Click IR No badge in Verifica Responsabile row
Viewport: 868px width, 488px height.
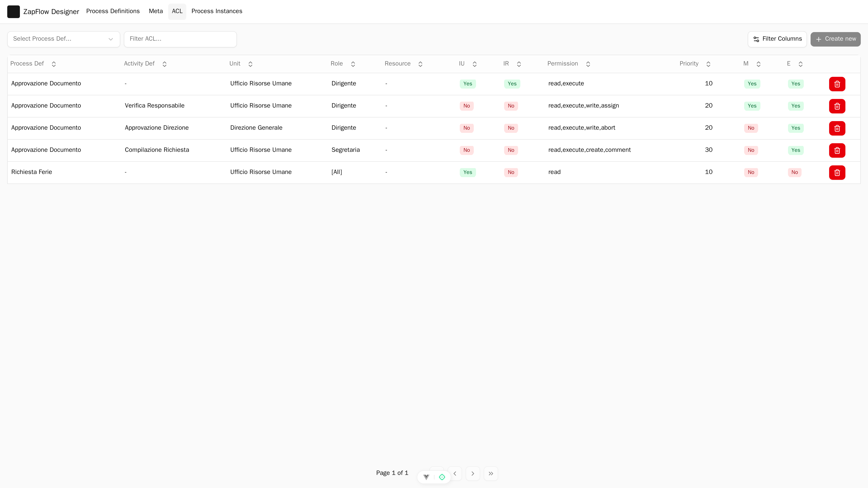tap(511, 106)
